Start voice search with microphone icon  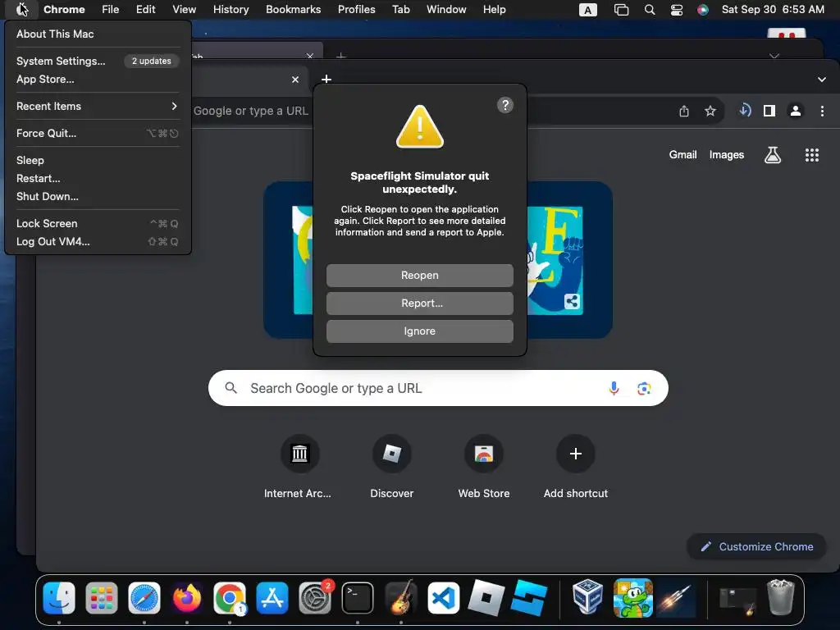614,388
